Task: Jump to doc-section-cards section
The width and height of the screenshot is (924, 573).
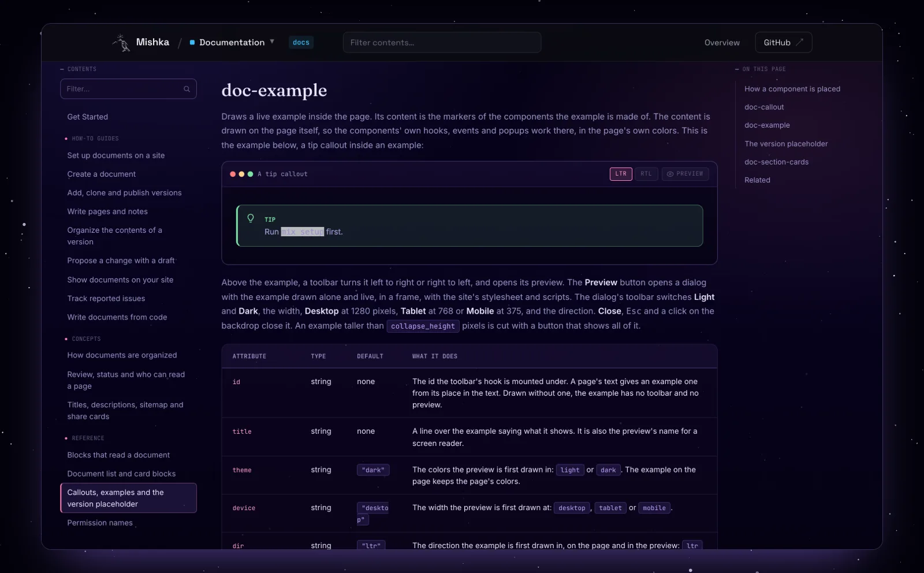Action: 776,162
